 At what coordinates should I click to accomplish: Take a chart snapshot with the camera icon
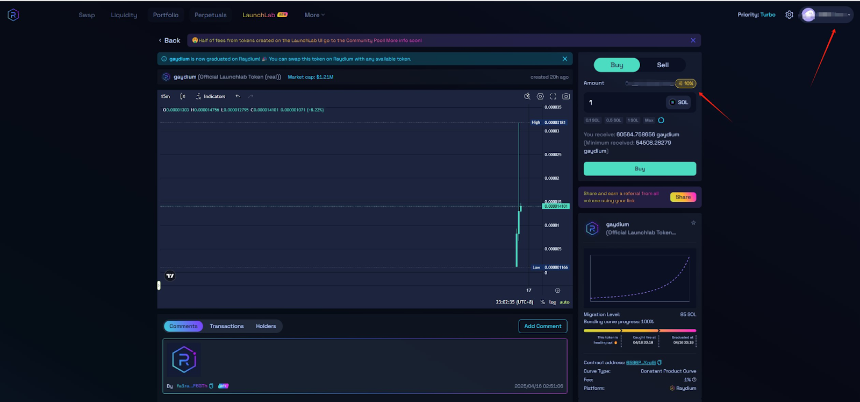[566, 97]
